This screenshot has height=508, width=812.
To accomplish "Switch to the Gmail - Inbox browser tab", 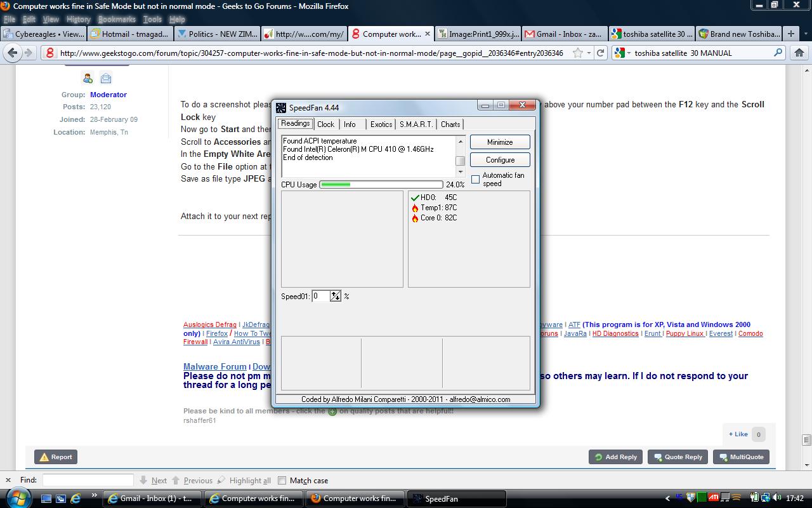I will click(563, 34).
